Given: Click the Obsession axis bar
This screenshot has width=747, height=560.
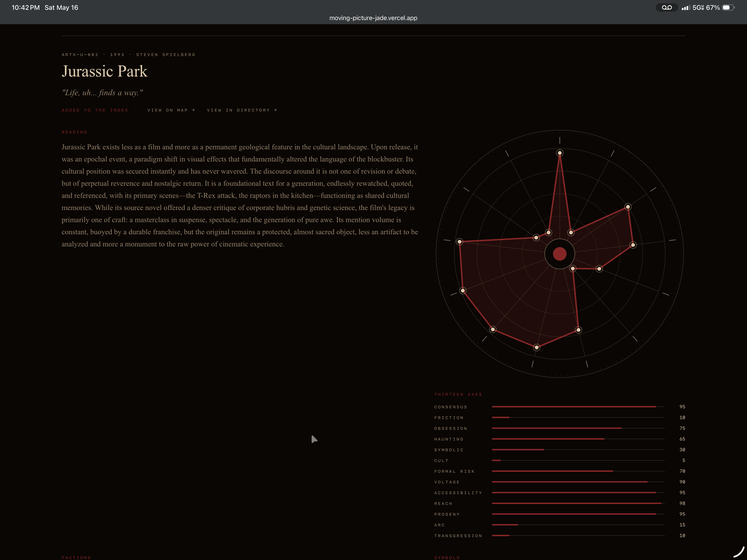Looking at the screenshot, I should click(x=578, y=428).
